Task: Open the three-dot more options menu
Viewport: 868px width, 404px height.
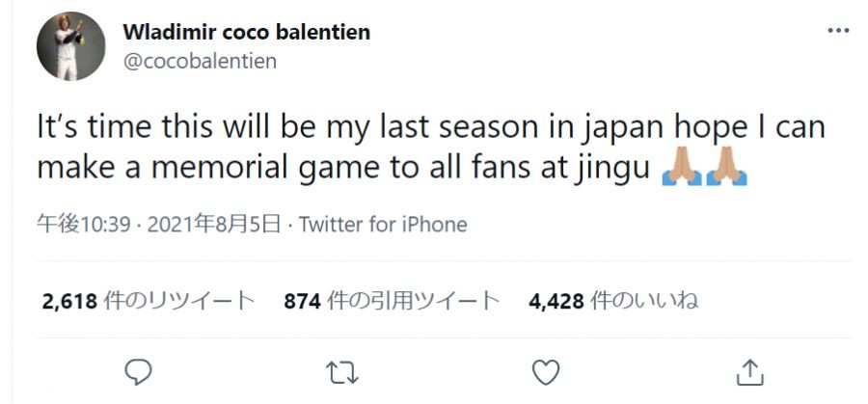Action: click(x=839, y=30)
